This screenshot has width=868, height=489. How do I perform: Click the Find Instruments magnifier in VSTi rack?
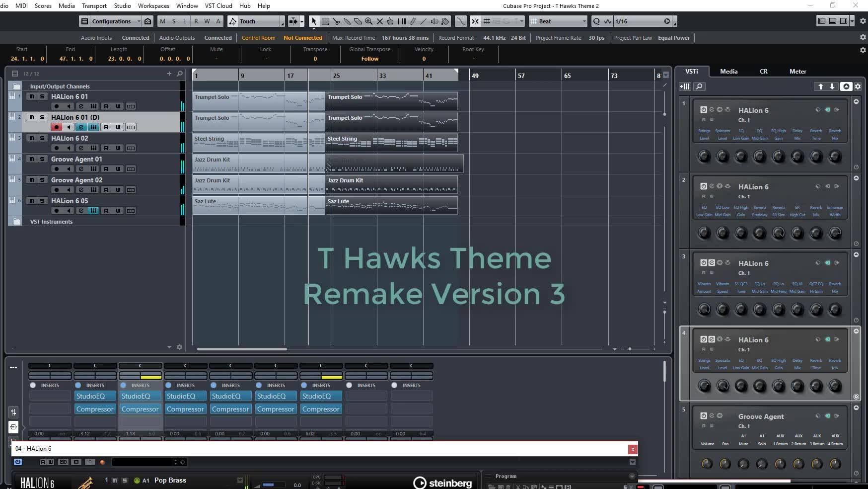click(x=699, y=86)
